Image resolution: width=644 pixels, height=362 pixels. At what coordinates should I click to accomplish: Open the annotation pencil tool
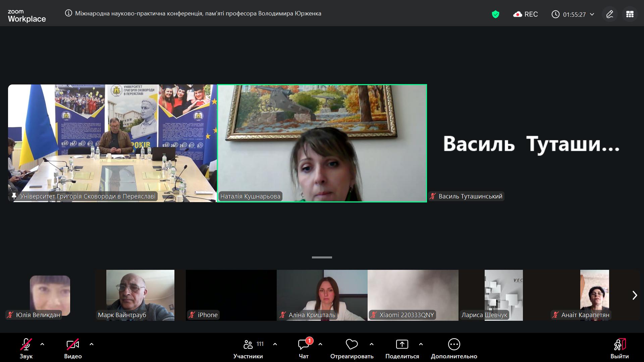point(609,14)
